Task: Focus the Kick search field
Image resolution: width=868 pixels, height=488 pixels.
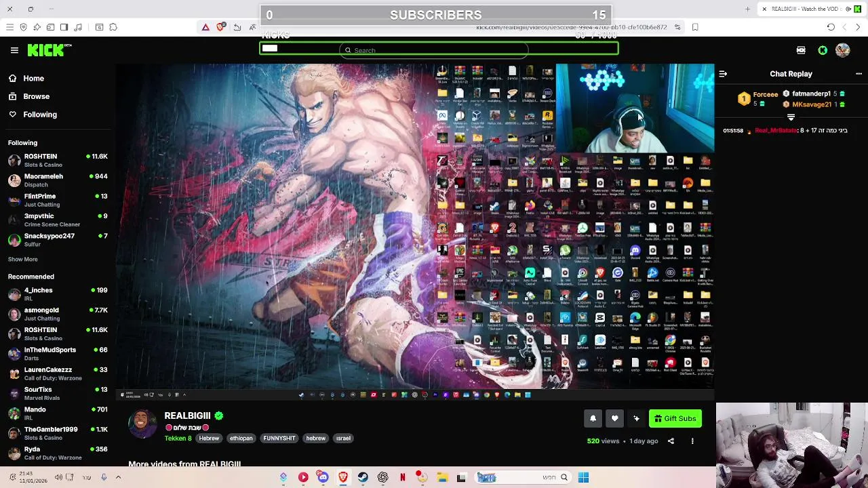Action: 434,50
